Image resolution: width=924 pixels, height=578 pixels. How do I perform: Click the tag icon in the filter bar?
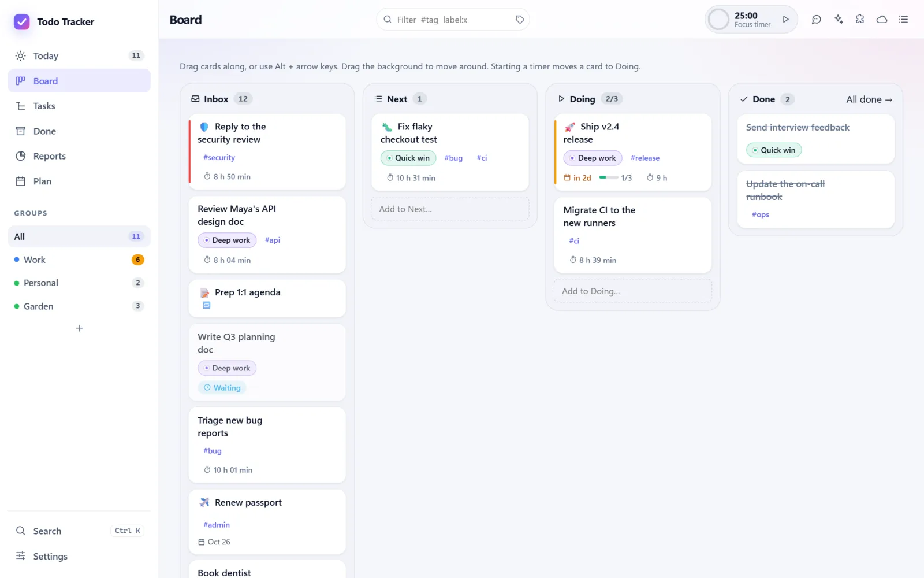tap(520, 20)
